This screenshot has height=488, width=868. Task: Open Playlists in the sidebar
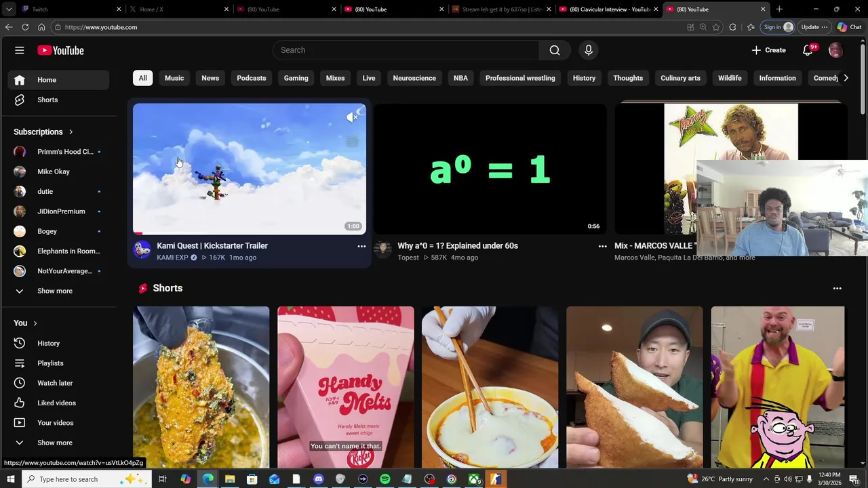tap(58, 363)
